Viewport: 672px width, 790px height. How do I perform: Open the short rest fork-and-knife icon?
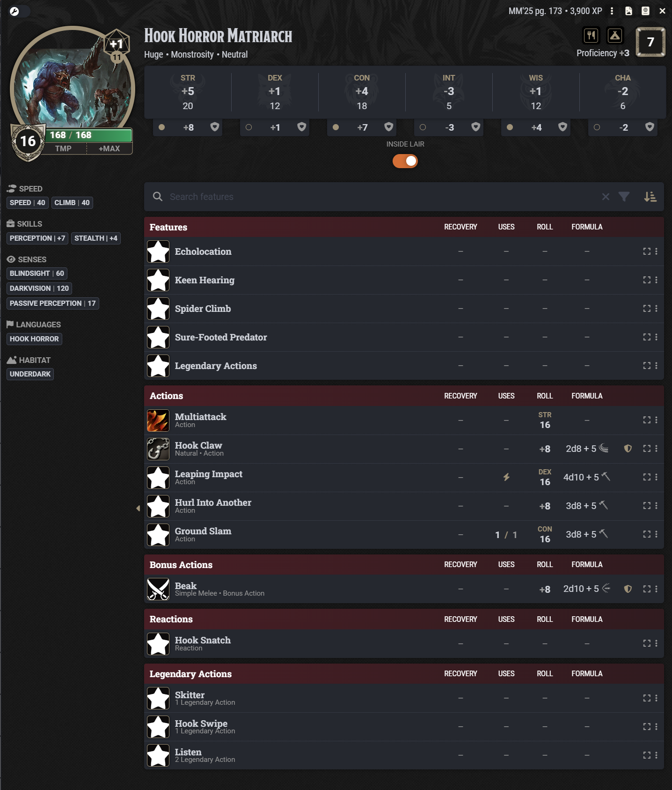[592, 35]
